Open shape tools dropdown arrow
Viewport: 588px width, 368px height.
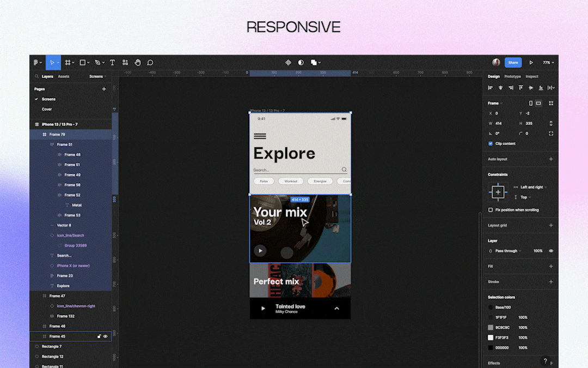click(88, 63)
